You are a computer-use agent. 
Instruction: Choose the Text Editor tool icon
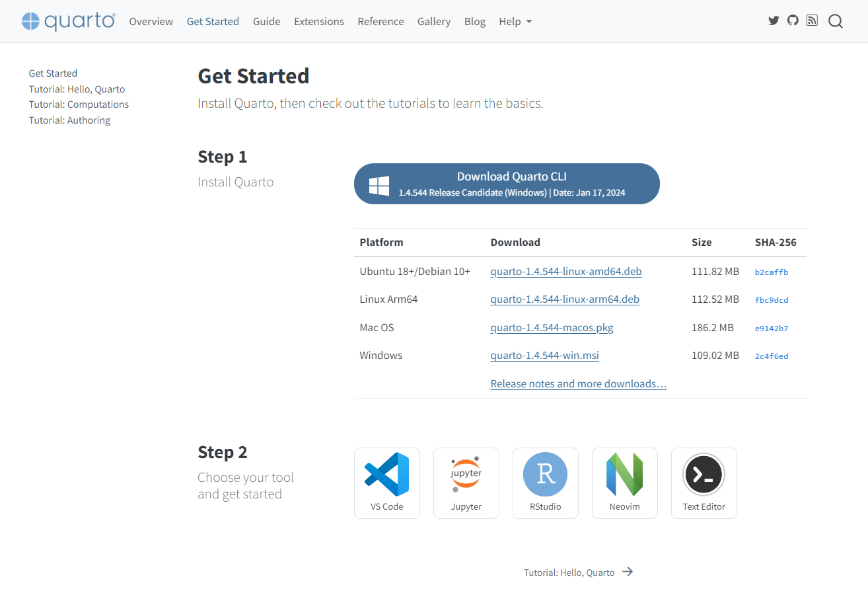point(704,483)
